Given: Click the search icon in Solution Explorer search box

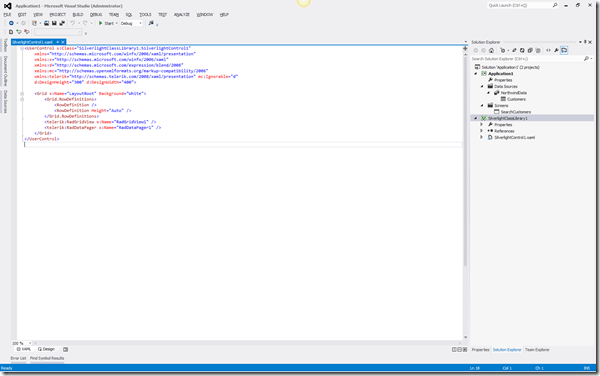Looking at the screenshot, I should click(x=586, y=59).
